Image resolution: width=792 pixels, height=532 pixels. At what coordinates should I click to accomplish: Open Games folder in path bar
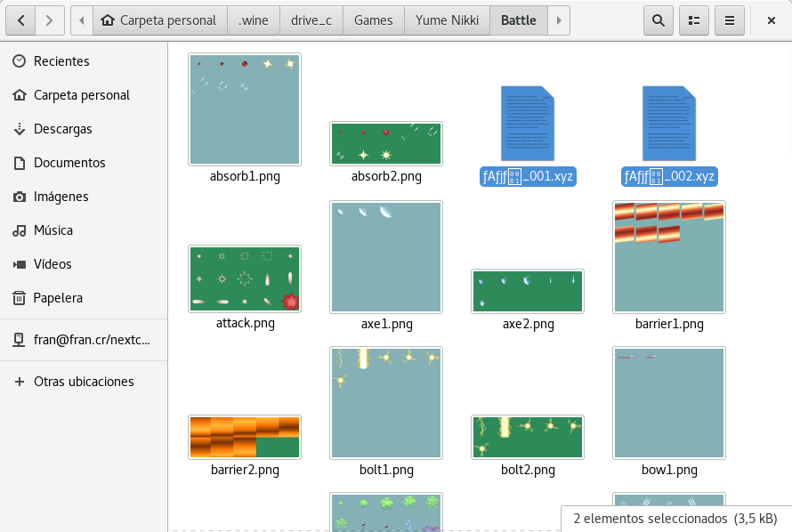(374, 20)
